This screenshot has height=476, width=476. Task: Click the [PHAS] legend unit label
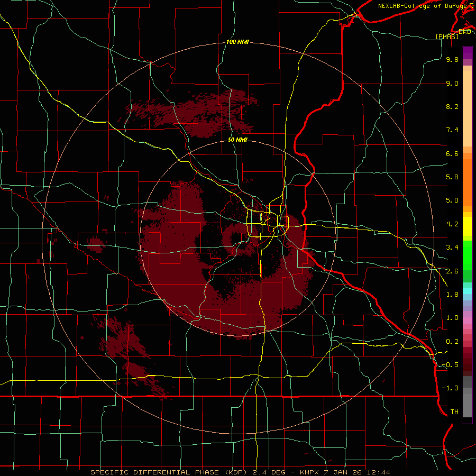(x=447, y=36)
